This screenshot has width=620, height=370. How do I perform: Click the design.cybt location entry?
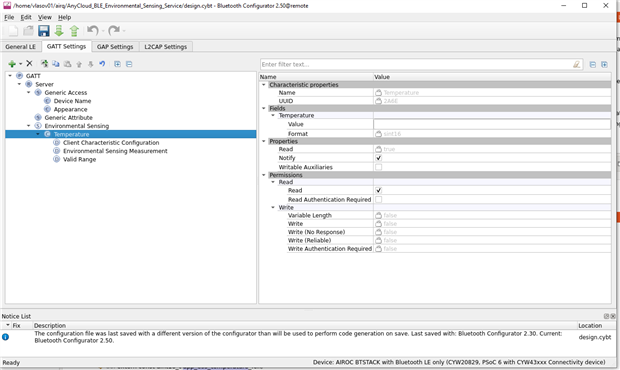595,337
